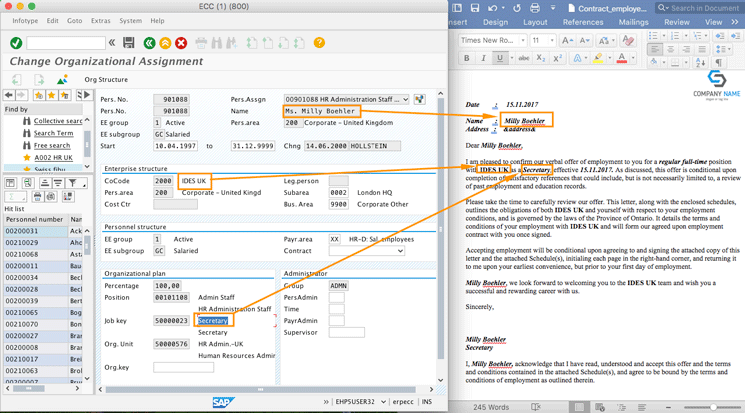Screen dimensions: 745x413
Task: Click the filter icon in hit list toolbar
Action: click(72, 183)
